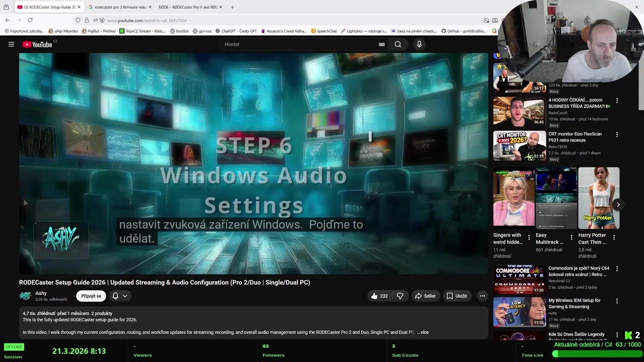The image size is (644, 362).
Task: Like the video with thumbs up
Action: [x=379, y=296]
